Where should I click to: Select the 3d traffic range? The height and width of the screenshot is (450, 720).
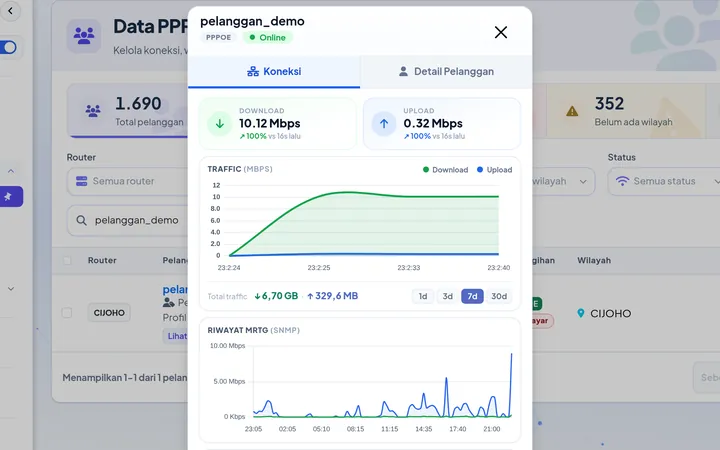pyautogui.click(x=448, y=296)
